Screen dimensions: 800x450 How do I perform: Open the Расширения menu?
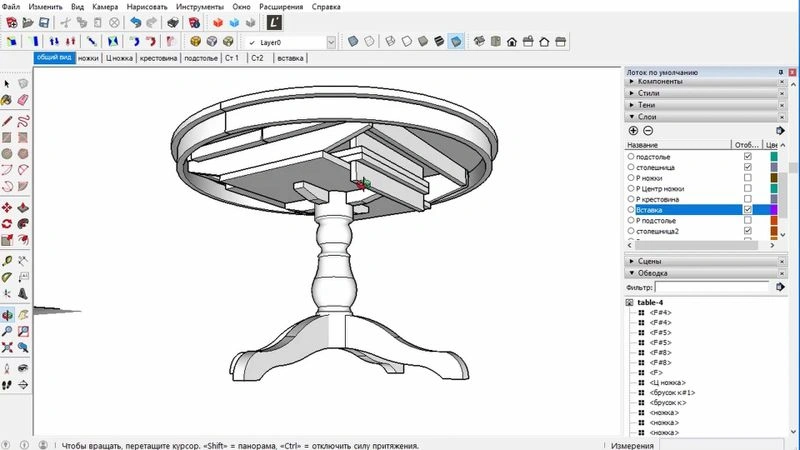(x=281, y=7)
